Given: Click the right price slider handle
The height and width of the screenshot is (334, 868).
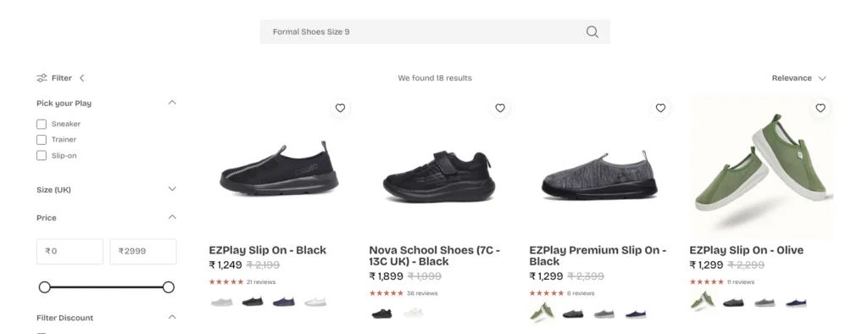Looking at the screenshot, I should pyautogui.click(x=169, y=287).
